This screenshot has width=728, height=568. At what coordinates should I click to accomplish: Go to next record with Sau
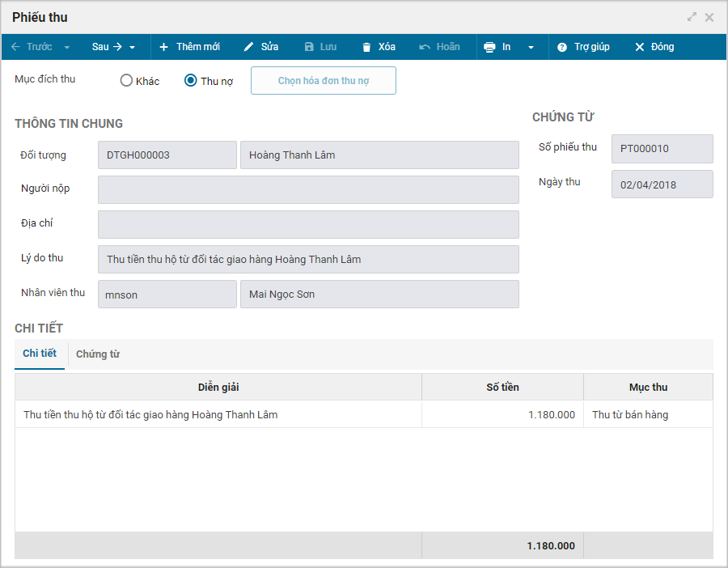(108, 47)
